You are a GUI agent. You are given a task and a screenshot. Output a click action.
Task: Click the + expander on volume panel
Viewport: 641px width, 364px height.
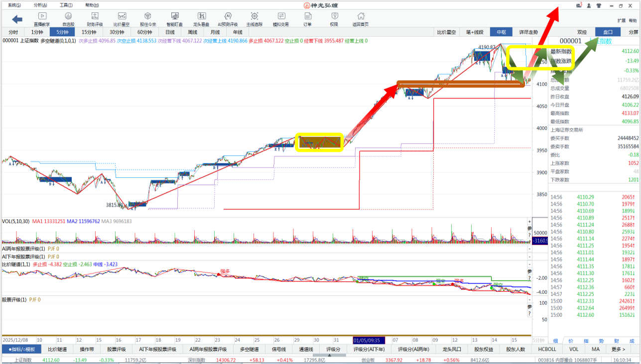[529, 222]
